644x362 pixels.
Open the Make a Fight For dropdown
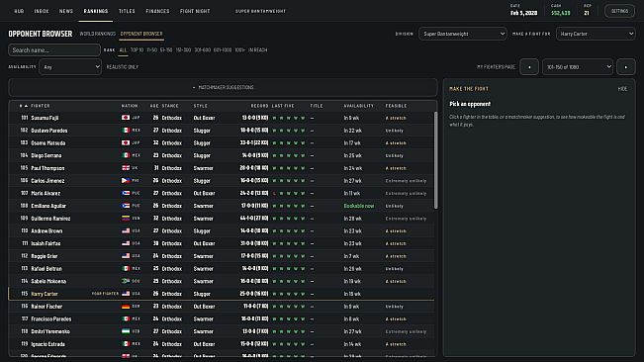click(x=596, y=34)
